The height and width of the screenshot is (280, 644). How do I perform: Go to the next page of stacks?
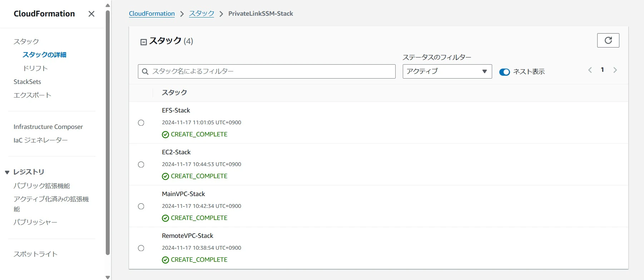pyautogui.click(x=615, y=70)
